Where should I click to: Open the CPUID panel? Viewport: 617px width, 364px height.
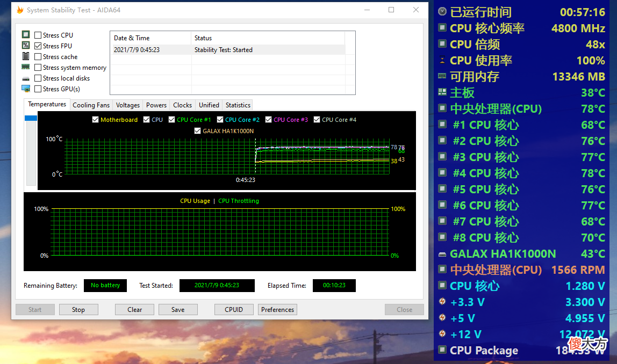(234, 310)
